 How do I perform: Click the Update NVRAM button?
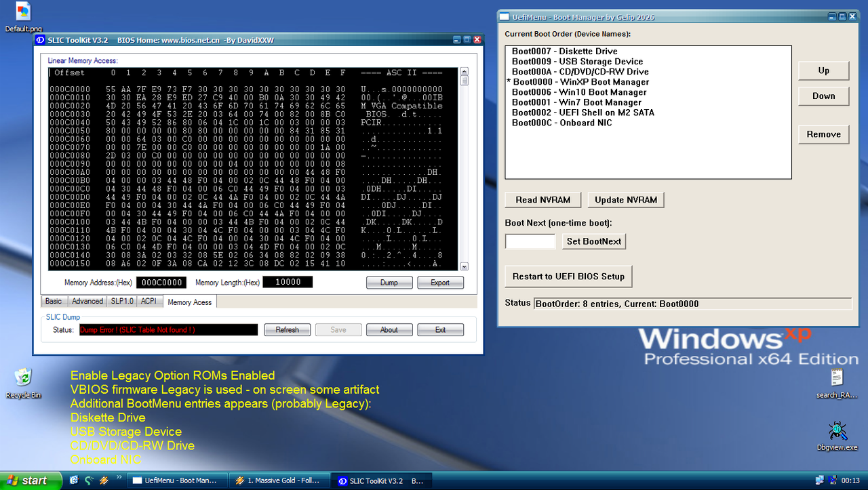click(626, 200)
